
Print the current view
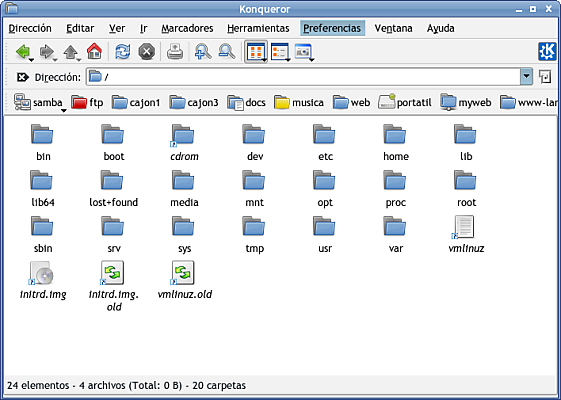(x=175, y=52)
